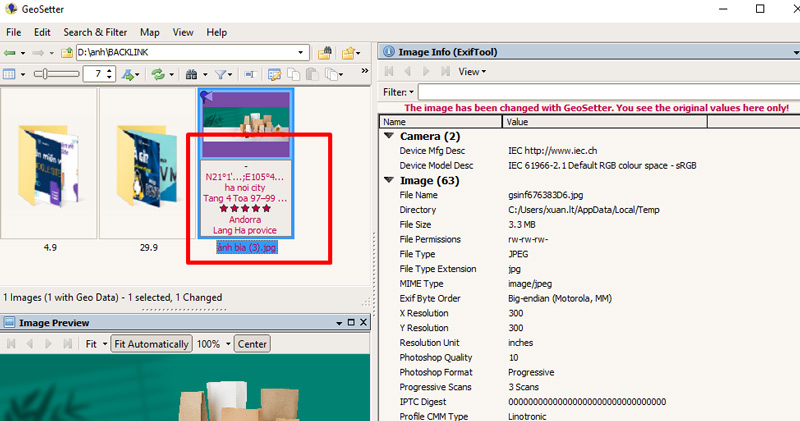800x421 pixels.
Task: Toggle the Center preview button
Action: click(x=252, y=344)
